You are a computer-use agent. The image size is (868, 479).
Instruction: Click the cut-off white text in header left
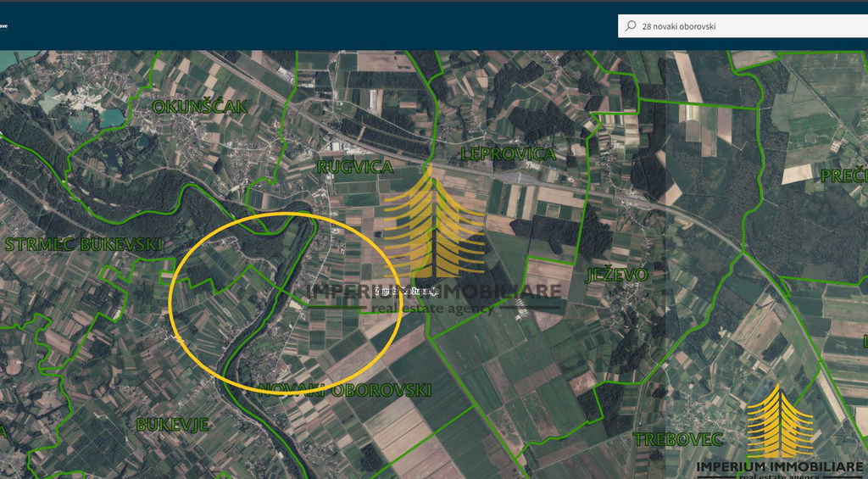3,26
